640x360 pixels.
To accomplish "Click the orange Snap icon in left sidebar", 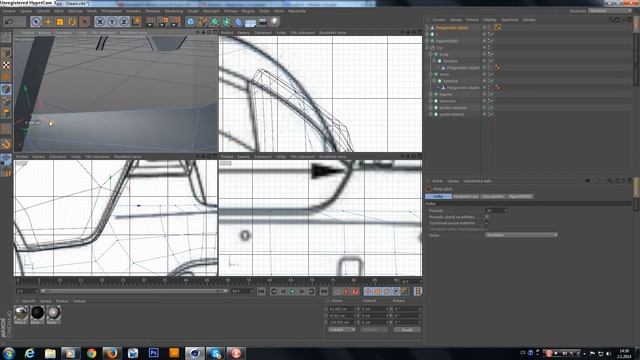I will coord(6,144).
